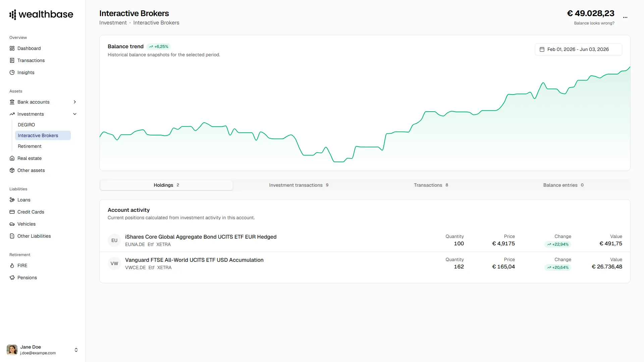
Task: Click the Transactions receipt icon in sidebar
Action: coord(12,60)
